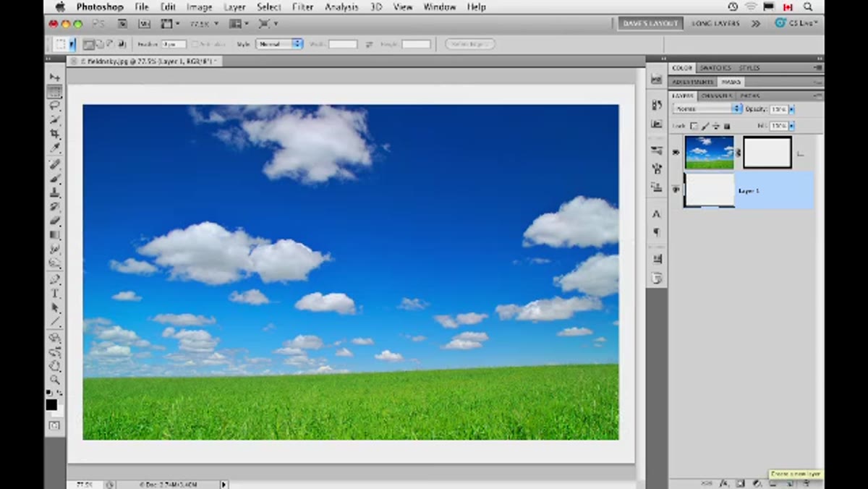Select the Clone Stamp tool
Image resolution: width=868 pixels, height=489 pixels.
click(55, 193)
